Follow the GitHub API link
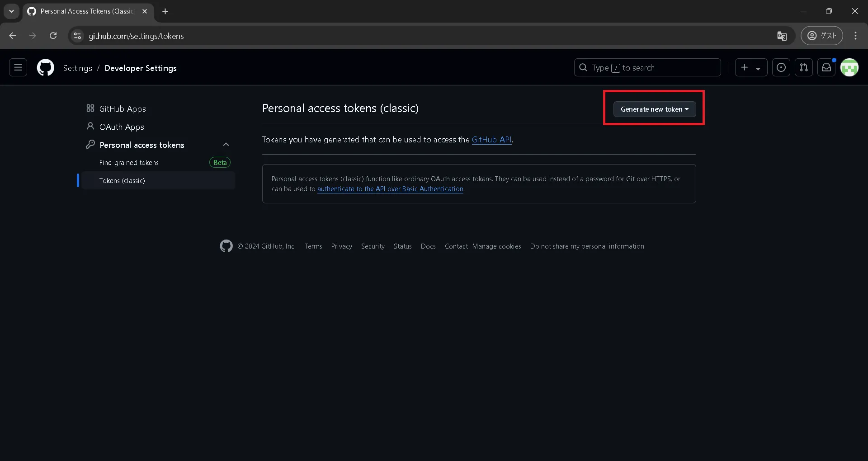Image resolution: width=868 pixels, height=461 pixels. click(x=491, y=140)
